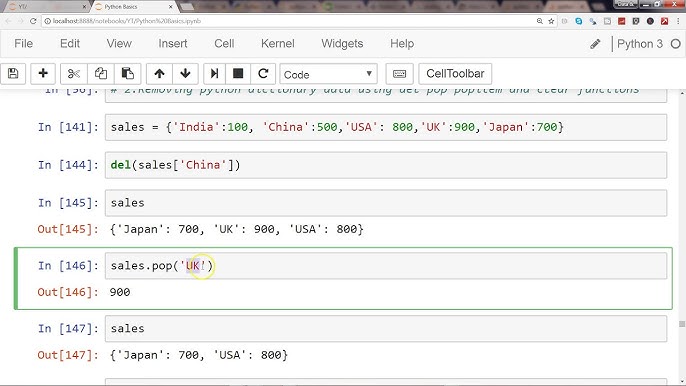
Task: Insert a cell below with plus icon
Action: (x=43, y=74)
